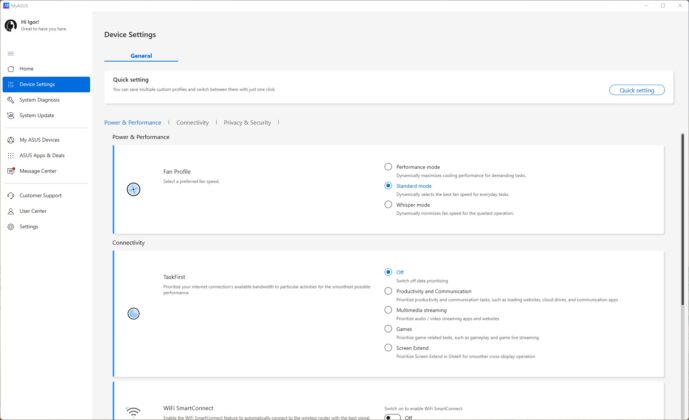Click the System Update icon
This screenshot has width=689, height=420.
[x=11, y=116]
